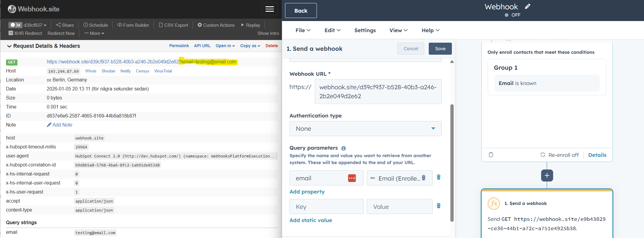Click the request ID value d837e6e6
The height and width of the screenshot is (238, 644).
pyautogui.click(x=91, y=116)
